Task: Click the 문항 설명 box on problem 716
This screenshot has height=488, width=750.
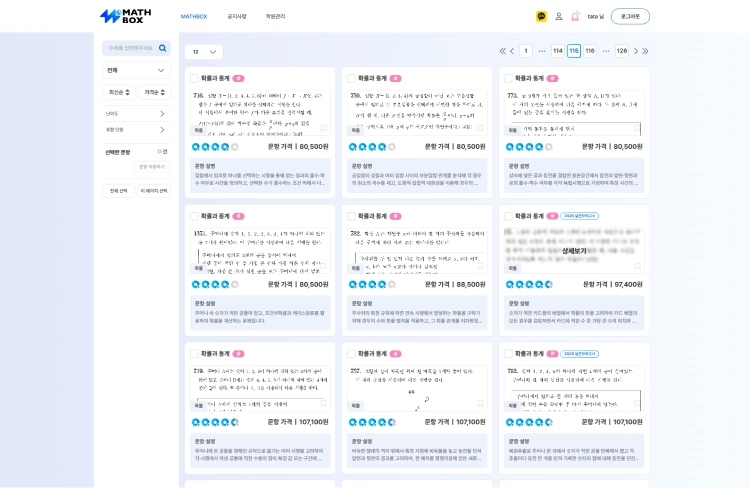Action: point(260,176)
